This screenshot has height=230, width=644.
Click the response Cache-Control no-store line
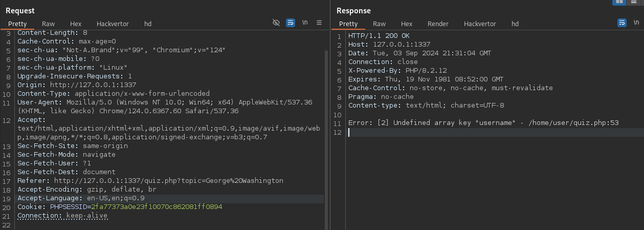coord(451,88)
